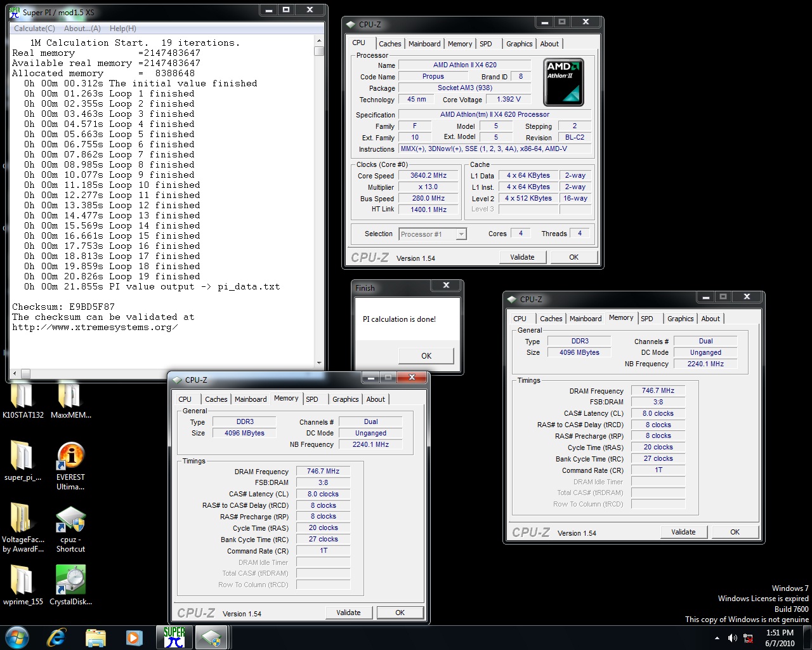812x650 pixels.
Task: Click NB Frequency 2240.1 MHz in right window
Action: [x=705, y=364]
